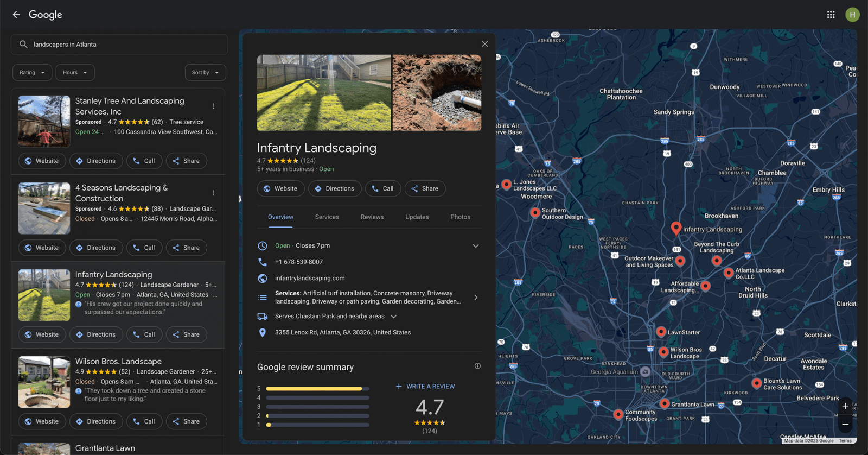Select the Wilson Bros. Landscape map pin

point(663,352)
